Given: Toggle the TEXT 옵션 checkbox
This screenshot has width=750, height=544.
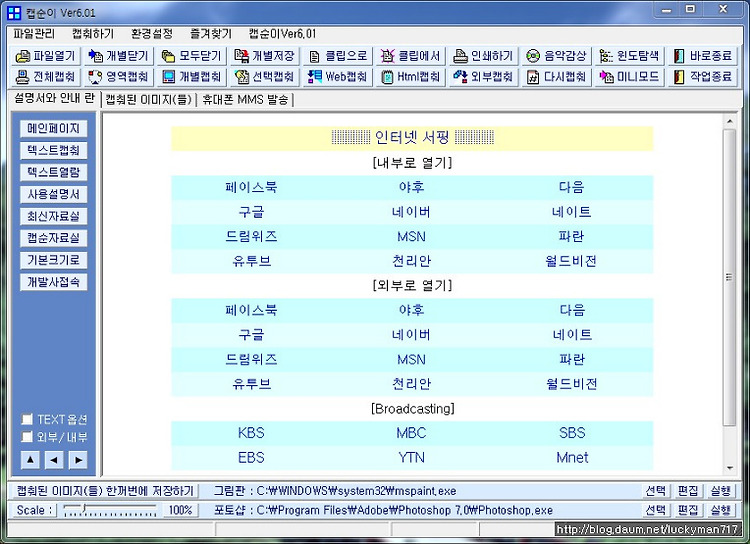Looking at the screenshot, I should pos(27,420).
